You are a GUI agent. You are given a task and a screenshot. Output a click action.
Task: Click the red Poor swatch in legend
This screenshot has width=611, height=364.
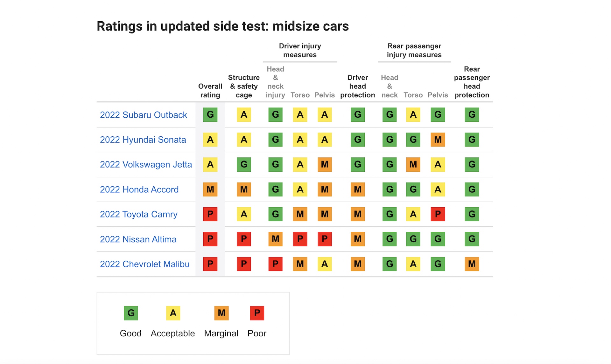[257, 313]
